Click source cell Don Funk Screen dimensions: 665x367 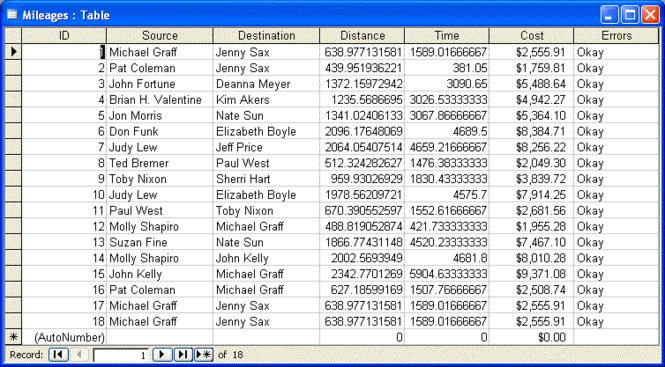pos(159,132)
